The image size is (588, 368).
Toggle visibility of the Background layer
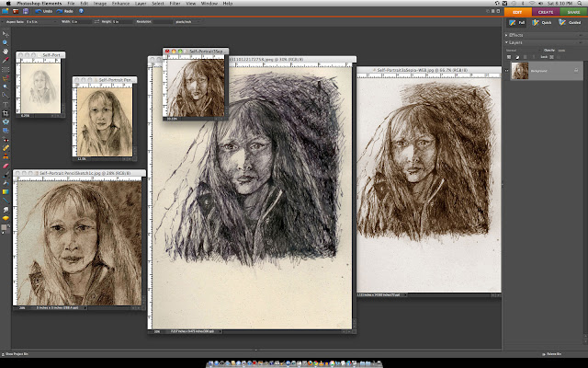508,70
